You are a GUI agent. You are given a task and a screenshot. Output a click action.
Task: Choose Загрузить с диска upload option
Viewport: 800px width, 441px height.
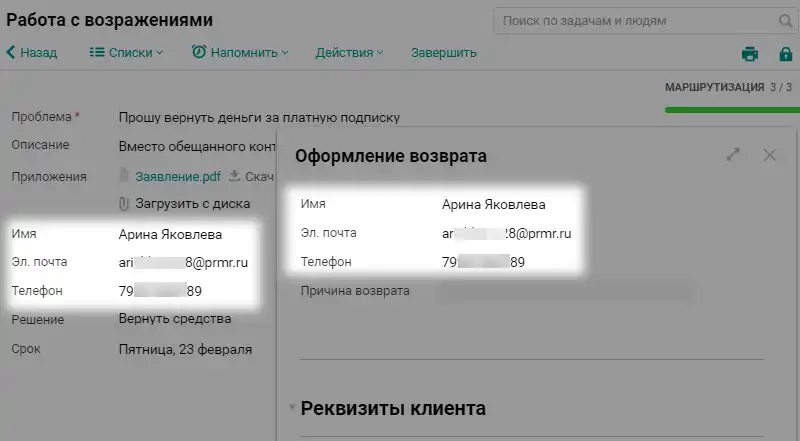click(x=192, y=204)
